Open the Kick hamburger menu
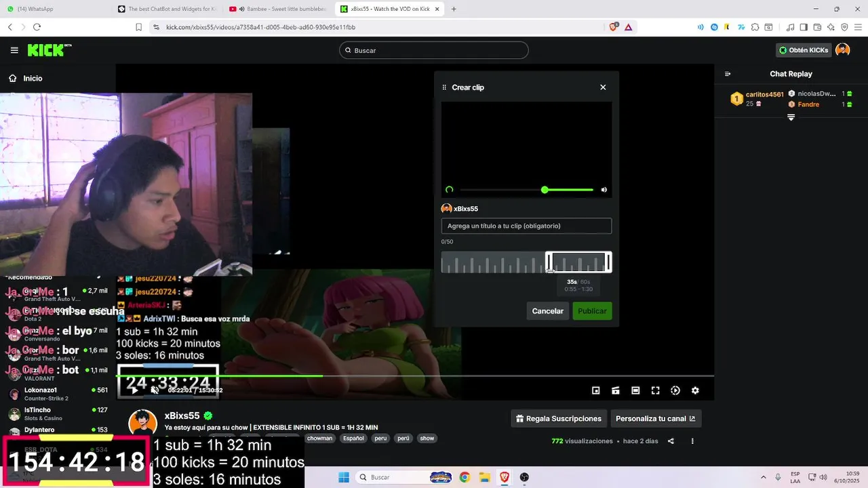This screenshot has width=868, height=488. pyautogui.click(x=14, y=50)
